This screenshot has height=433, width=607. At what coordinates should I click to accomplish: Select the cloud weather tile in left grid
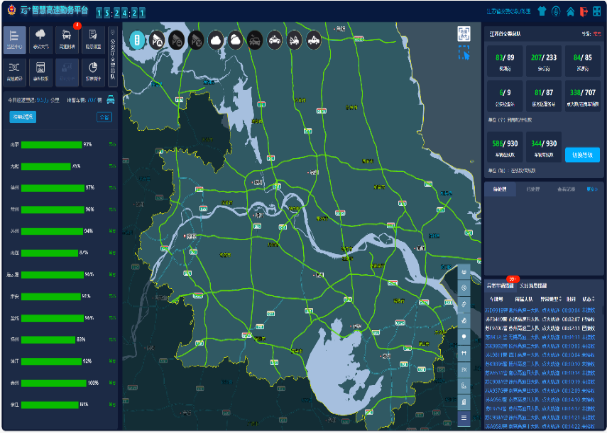click(41, 42)
